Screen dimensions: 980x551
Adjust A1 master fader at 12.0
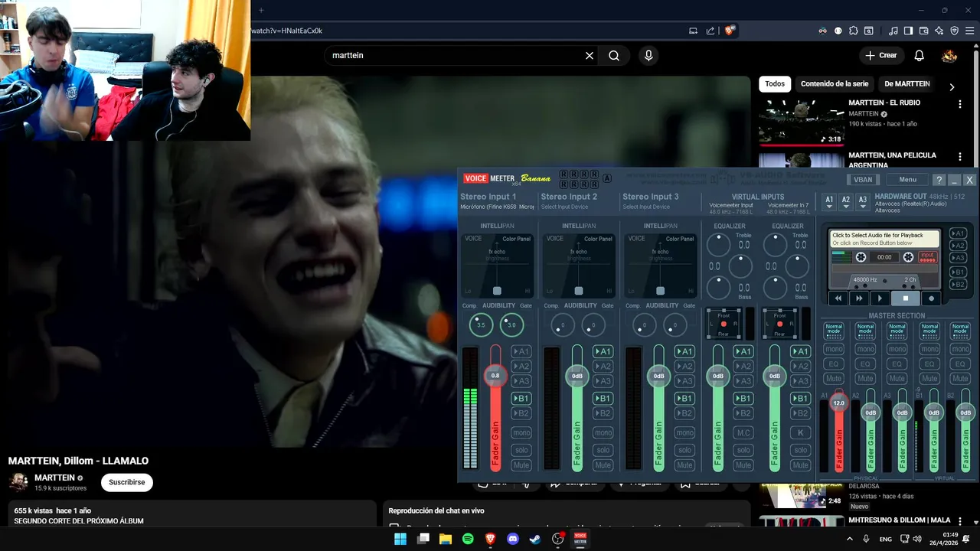(839, 403)
